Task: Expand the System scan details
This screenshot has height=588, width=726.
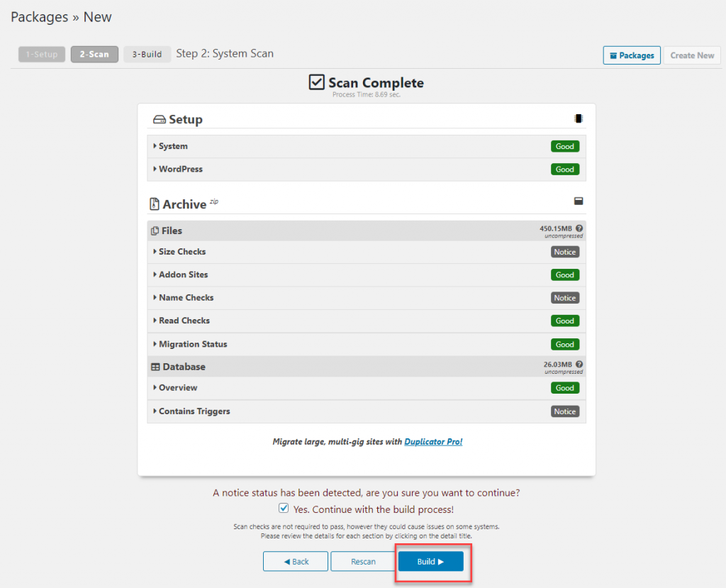Action: tap(367, 146)
